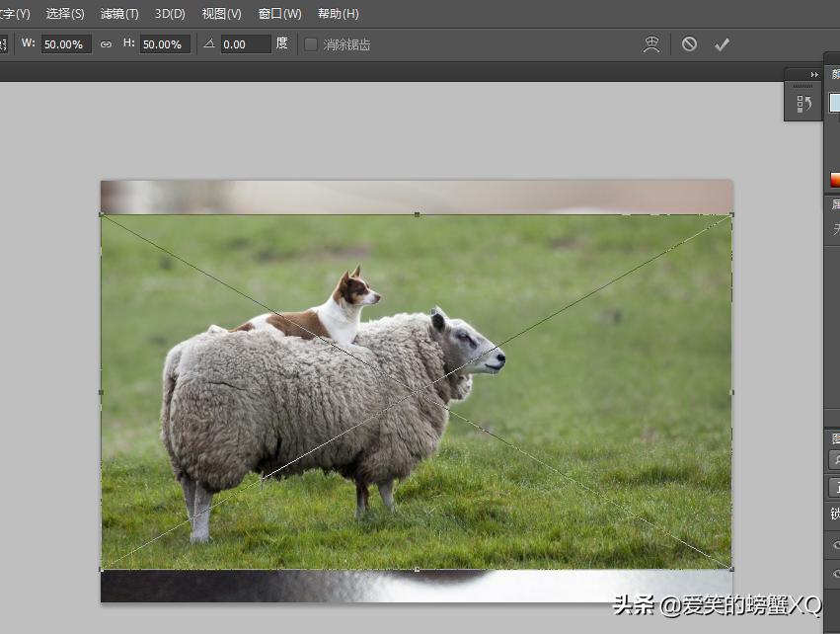Open the 选择(S) menu
This screenshot has height=634, width=840.
click(65, 14)
